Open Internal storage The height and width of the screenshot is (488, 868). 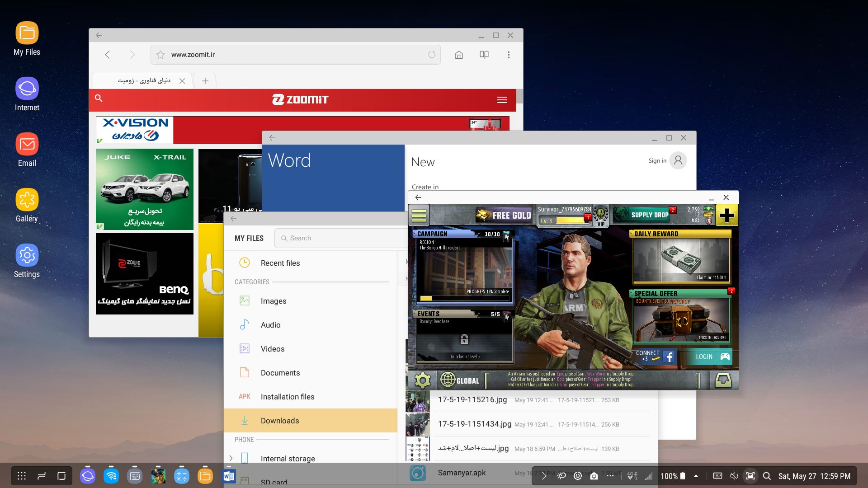[288, 459]
